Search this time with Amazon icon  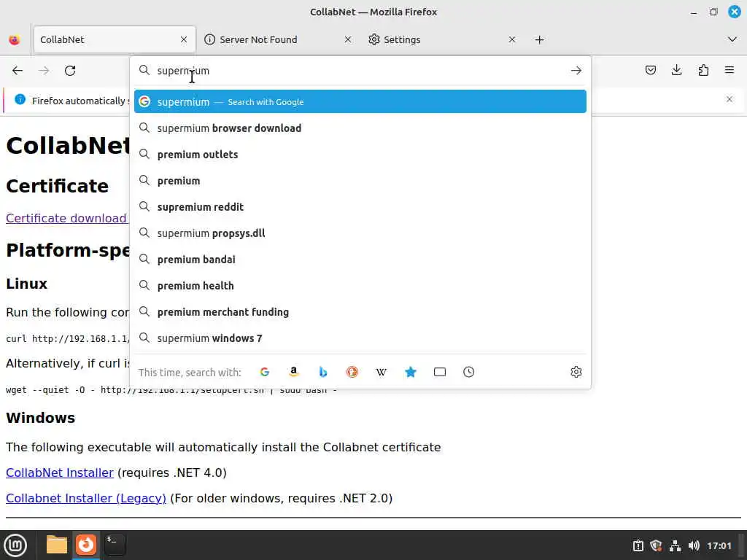[294, 372]
